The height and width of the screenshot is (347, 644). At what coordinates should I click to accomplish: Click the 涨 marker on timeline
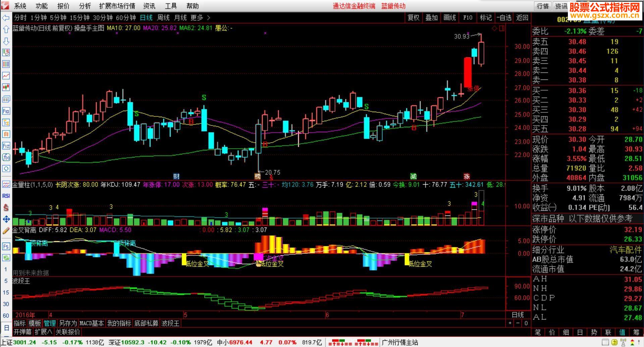(x=467, y=176)
